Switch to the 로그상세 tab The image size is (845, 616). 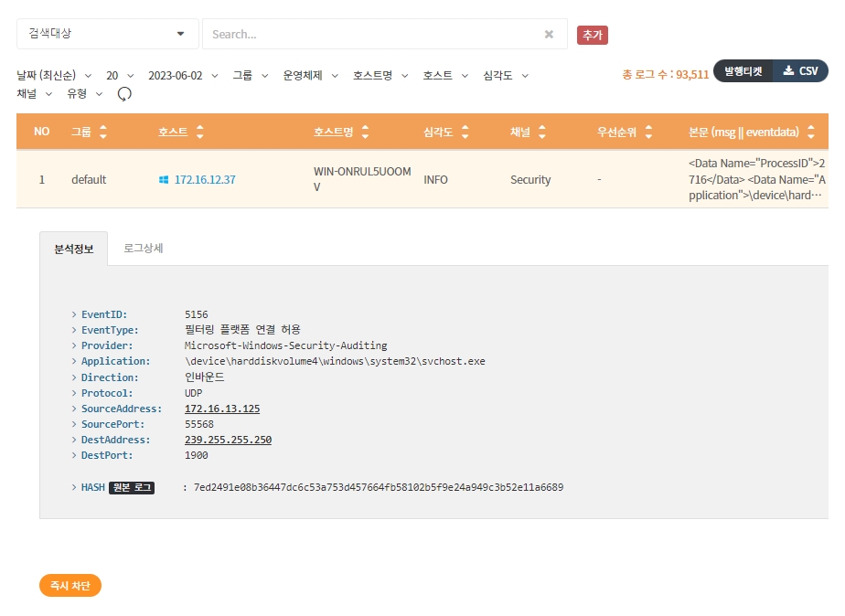(x=144, y=249)
